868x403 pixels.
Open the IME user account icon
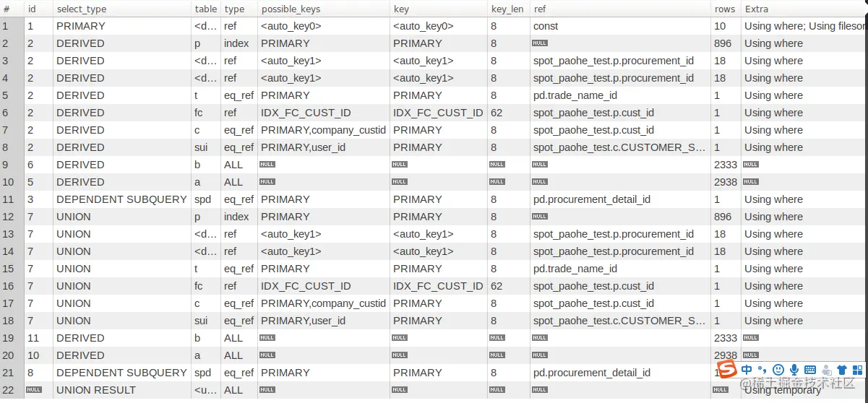(826, 370)
